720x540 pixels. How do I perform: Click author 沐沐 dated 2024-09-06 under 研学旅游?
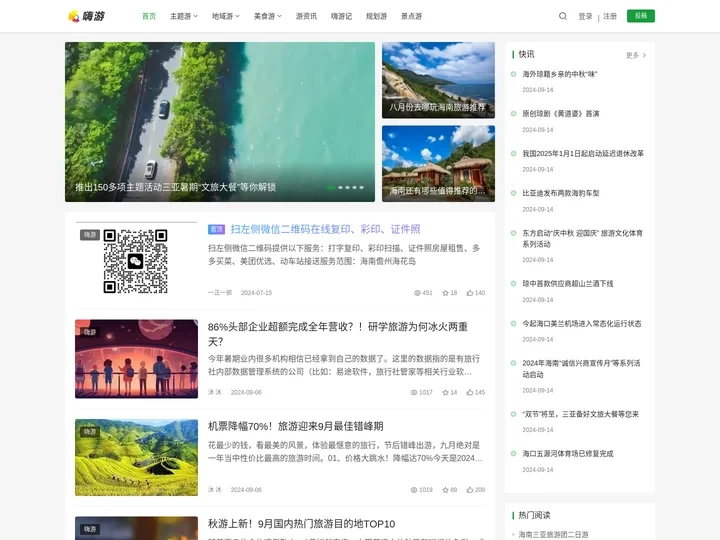[214, 393]
